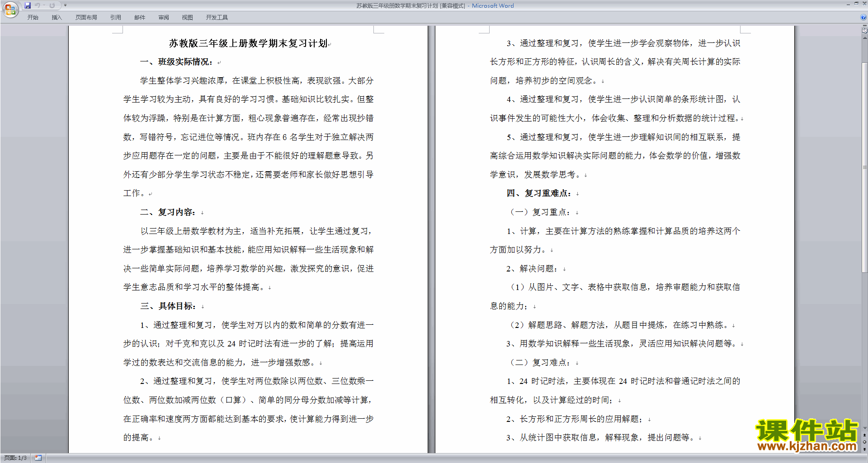Expand the Undo history dropdown arrow
The width and height of the screenshot is (868, 463).
pyautogui.click(x=44, y=5)
